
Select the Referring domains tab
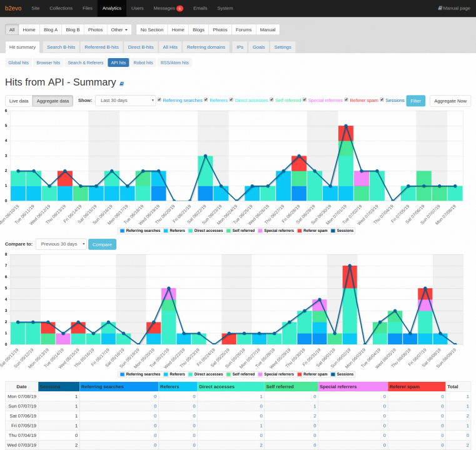click(x=206, y=47)
